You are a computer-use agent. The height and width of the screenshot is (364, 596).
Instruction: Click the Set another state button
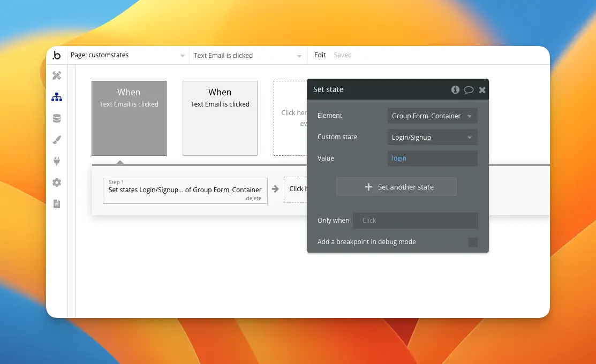pyautogui.click(x=396, y=186)
